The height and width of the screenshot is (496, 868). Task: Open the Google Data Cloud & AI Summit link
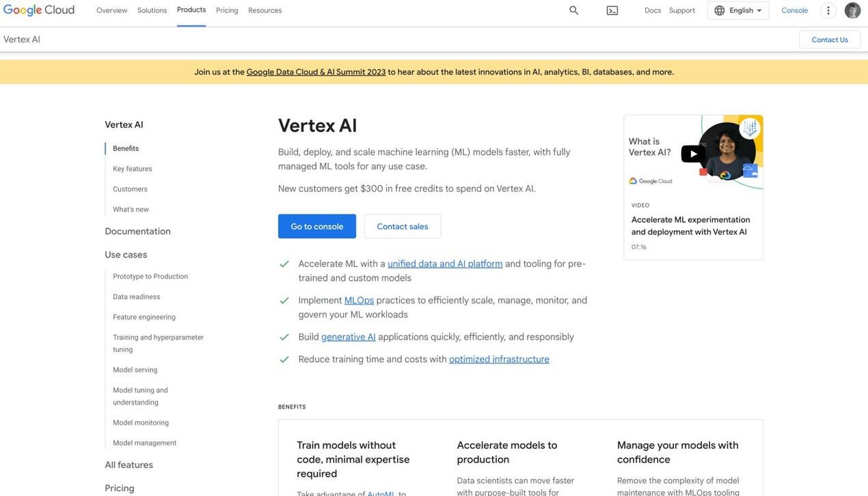pos(315,71)
